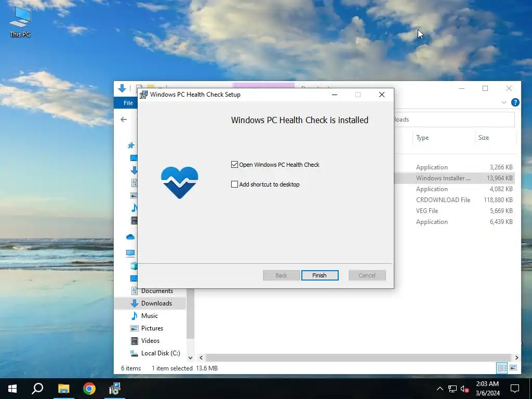Open Local Disk (C:) in navigation pane
Viewport: 532px width, 399px height.
point(161,353)
